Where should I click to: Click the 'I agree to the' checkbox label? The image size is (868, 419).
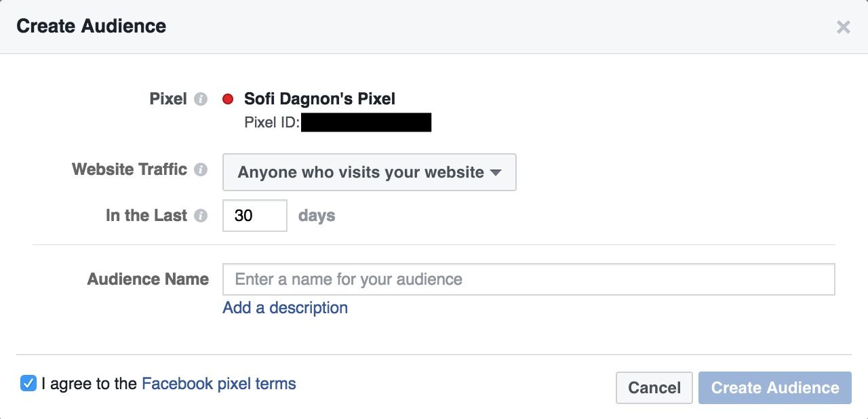pyautogui.click(x=89, y=384)
